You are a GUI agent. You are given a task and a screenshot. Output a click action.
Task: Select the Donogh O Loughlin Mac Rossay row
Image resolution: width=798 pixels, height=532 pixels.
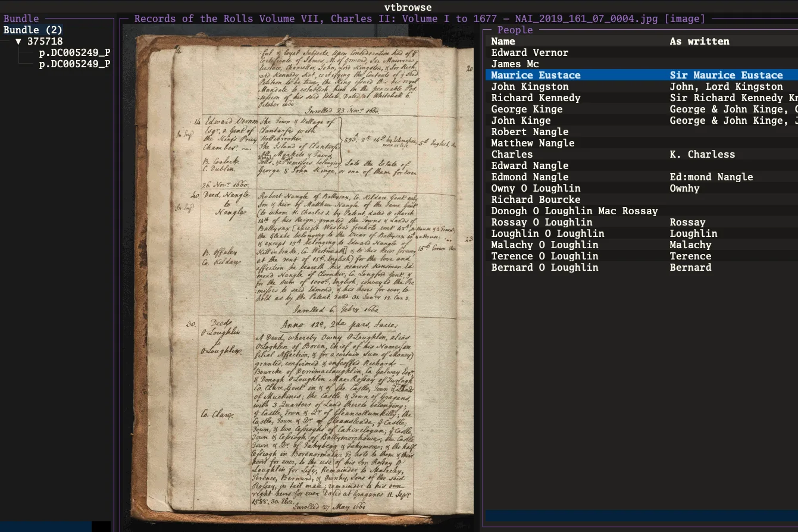641,211
